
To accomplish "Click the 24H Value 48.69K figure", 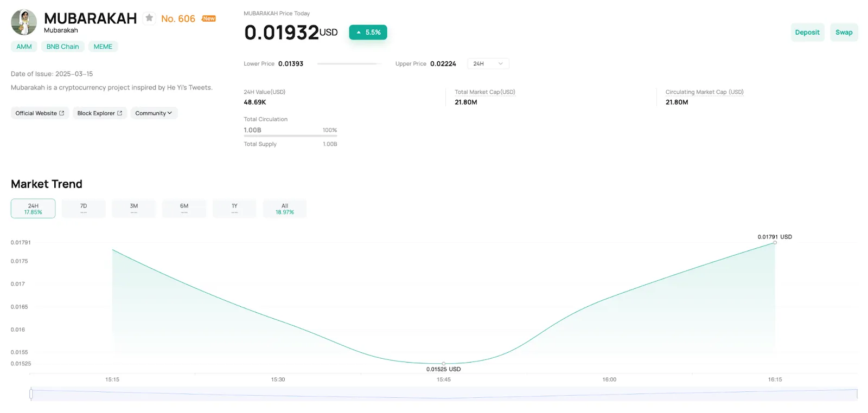I will (255, 102).
